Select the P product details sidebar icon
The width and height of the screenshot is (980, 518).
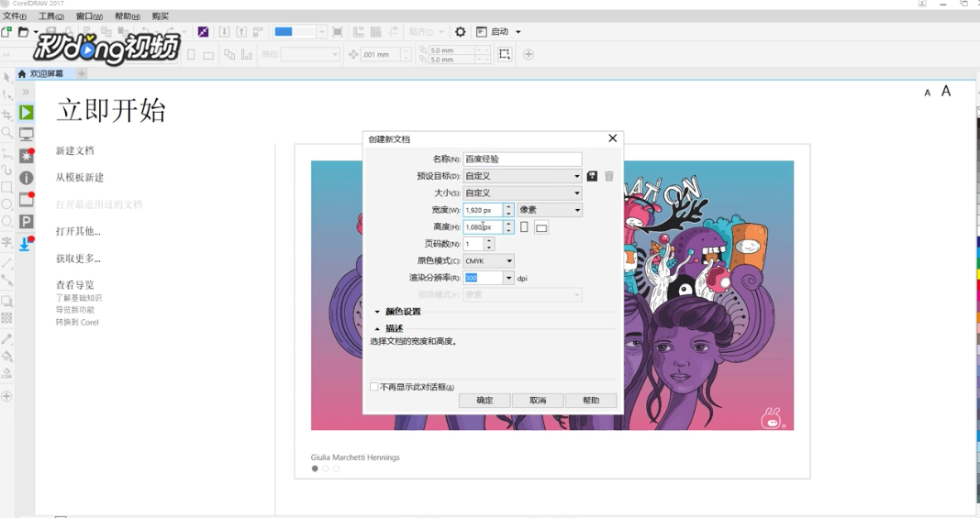pos(27,222)
